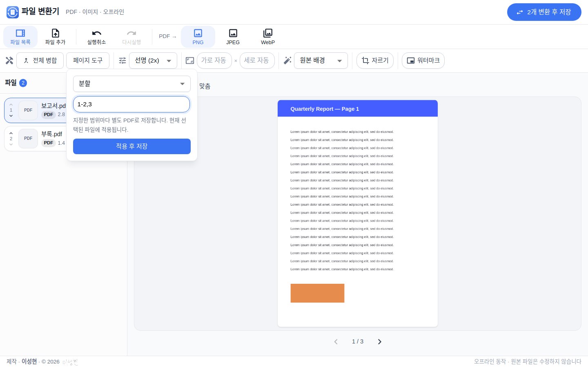This screenshot has width=588, height=368.
Task: Open the 페이지 도구 menu
Action: point(88,61)
